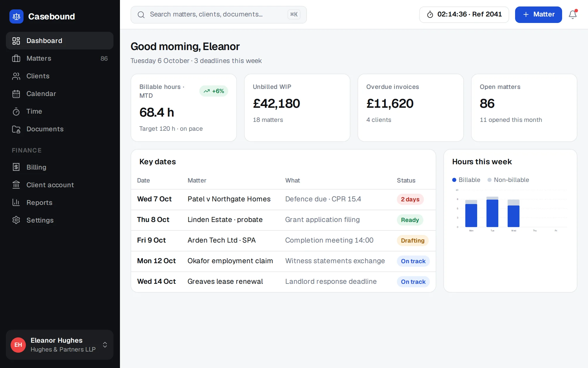Viewport: 588px width, 368px height.
Task: Click the Billing receipt icon
Action: [x=16, y=167]
